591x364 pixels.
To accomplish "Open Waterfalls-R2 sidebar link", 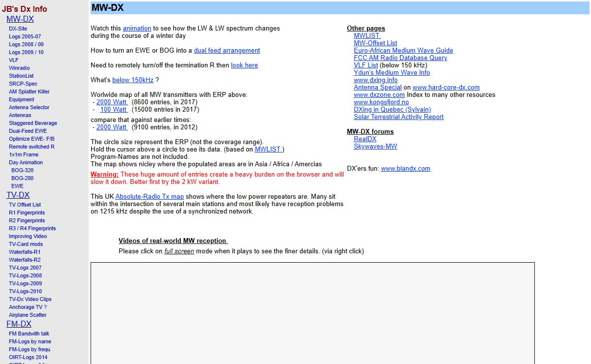I will 25,260.
